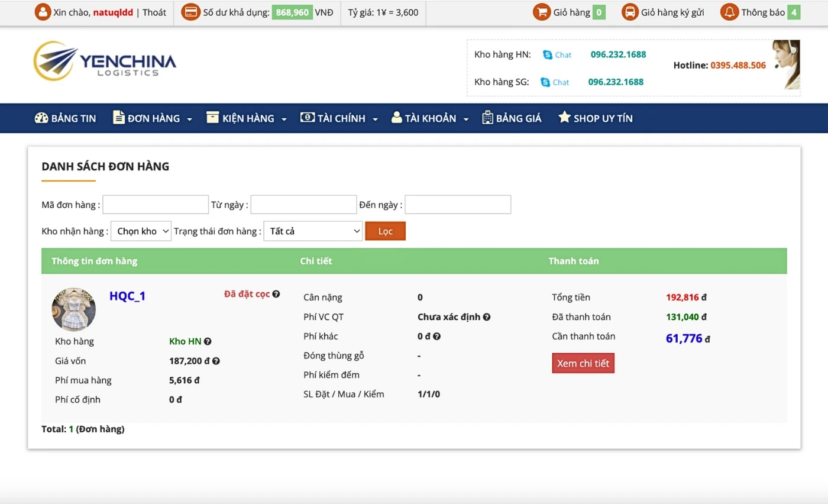
Task: Click the Thoát logout link
Action: coord(154,12)
